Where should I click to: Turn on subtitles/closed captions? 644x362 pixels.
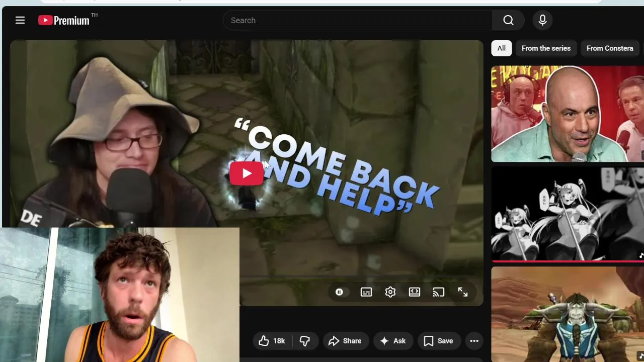[x=366, y=292]
